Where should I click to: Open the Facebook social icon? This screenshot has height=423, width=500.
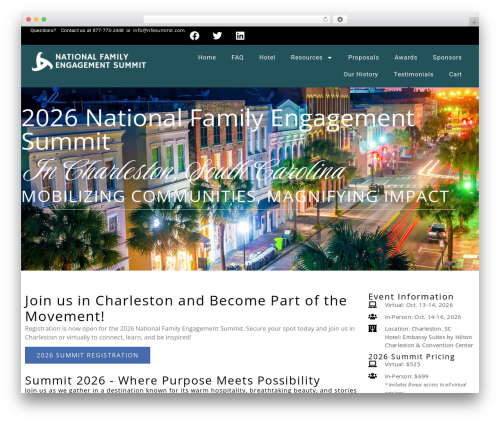coord(195,36)
